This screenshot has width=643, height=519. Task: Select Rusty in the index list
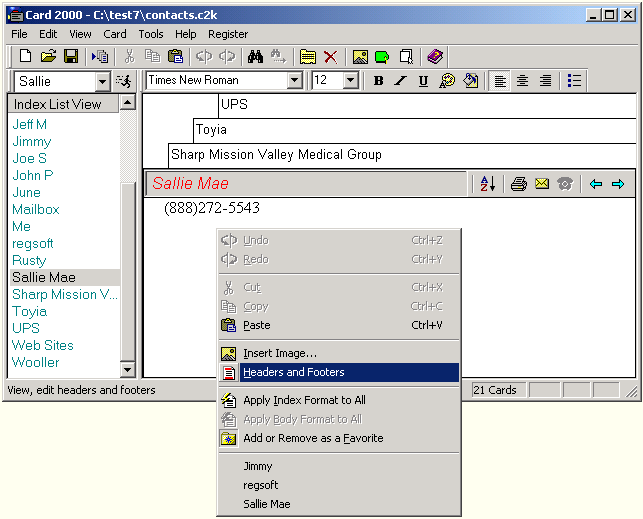point(29,260)
